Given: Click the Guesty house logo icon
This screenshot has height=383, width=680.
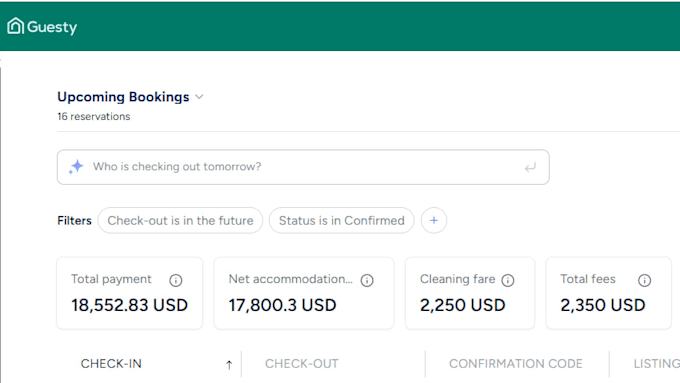Looking at the screenshot, I should click(x=15, y=26).
